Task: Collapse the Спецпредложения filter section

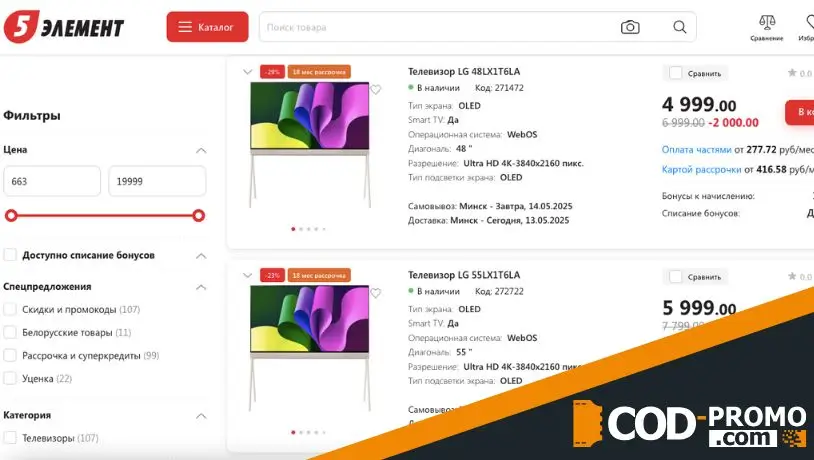Action: tap(201, 287)
